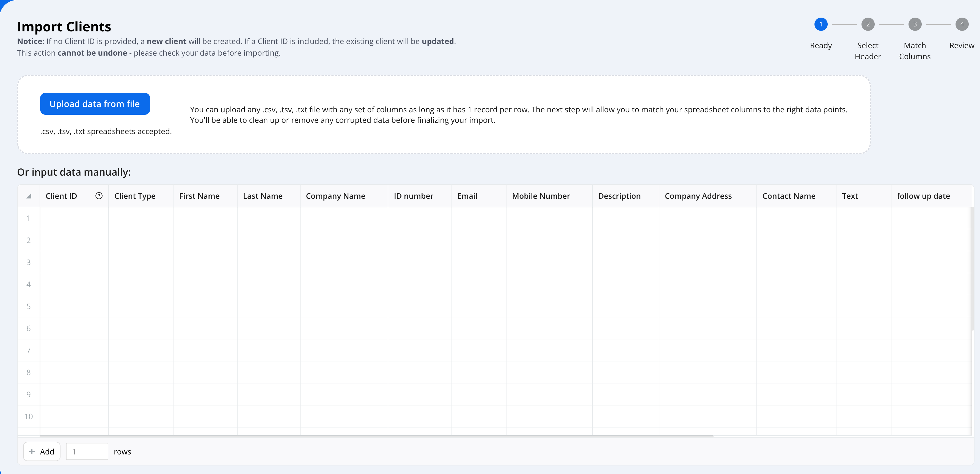Click Upload data from file button
This screenshot has width=980, height=474.
pos(95,103)
